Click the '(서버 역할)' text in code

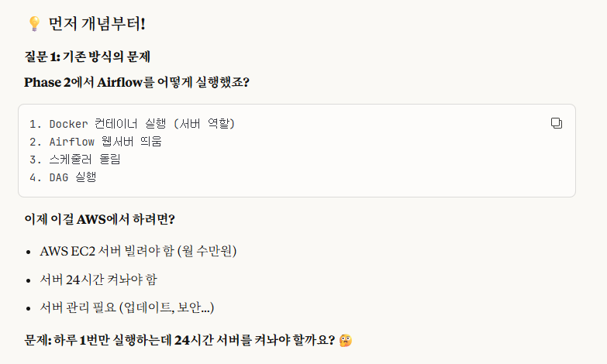pyautogui.click(x=204, y=124)
